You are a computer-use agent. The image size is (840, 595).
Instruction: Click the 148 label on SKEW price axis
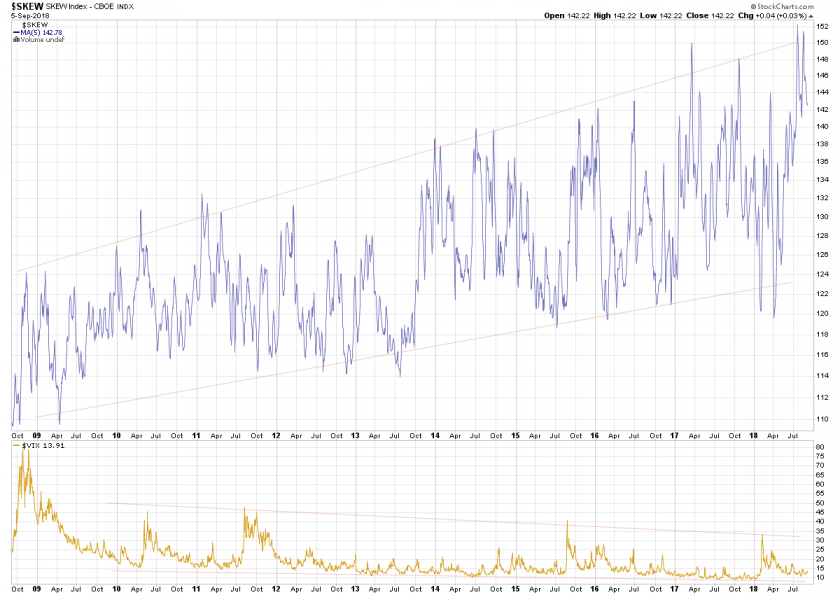[822, 59]
